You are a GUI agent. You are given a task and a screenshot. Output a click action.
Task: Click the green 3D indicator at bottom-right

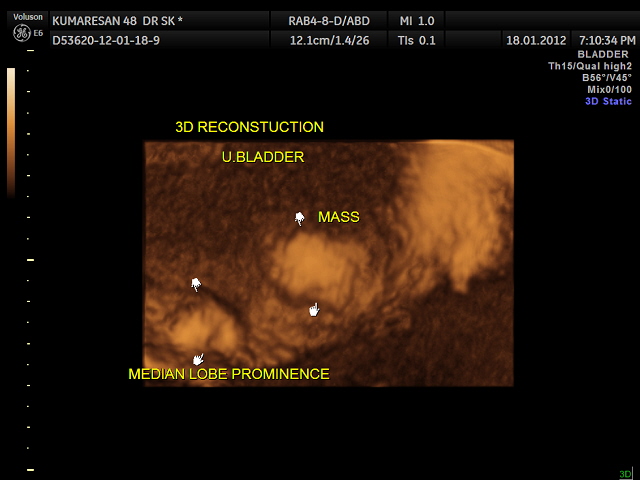(625, 473)
